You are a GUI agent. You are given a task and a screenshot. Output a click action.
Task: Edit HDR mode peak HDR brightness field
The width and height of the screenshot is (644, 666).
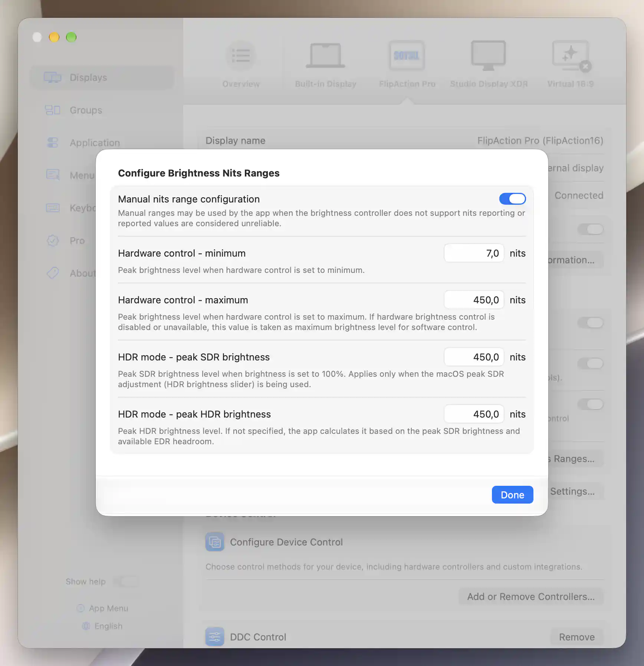474,414
